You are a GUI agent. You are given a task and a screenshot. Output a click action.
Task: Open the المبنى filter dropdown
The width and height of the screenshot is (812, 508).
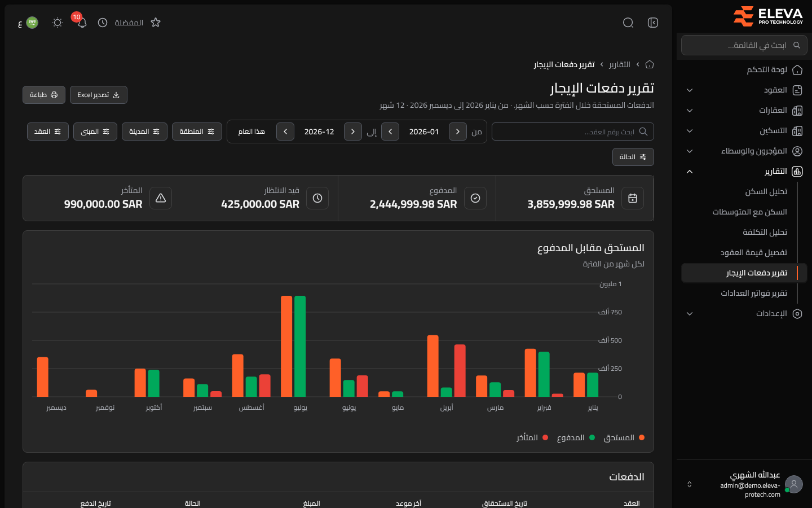click(95, 132)
